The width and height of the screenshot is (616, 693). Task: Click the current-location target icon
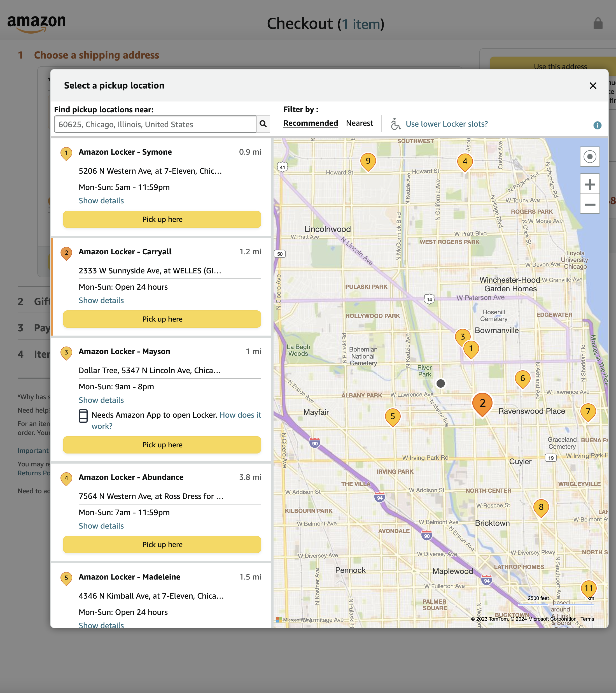point(590,157)
